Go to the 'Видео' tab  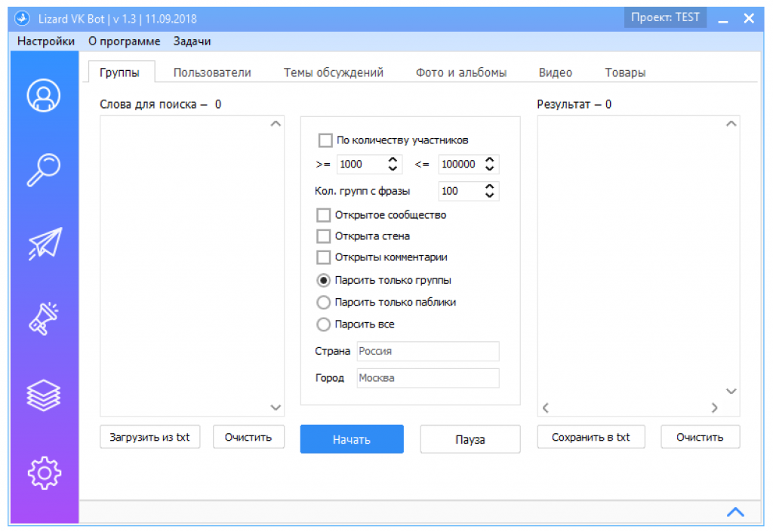[x=555, y=73]
